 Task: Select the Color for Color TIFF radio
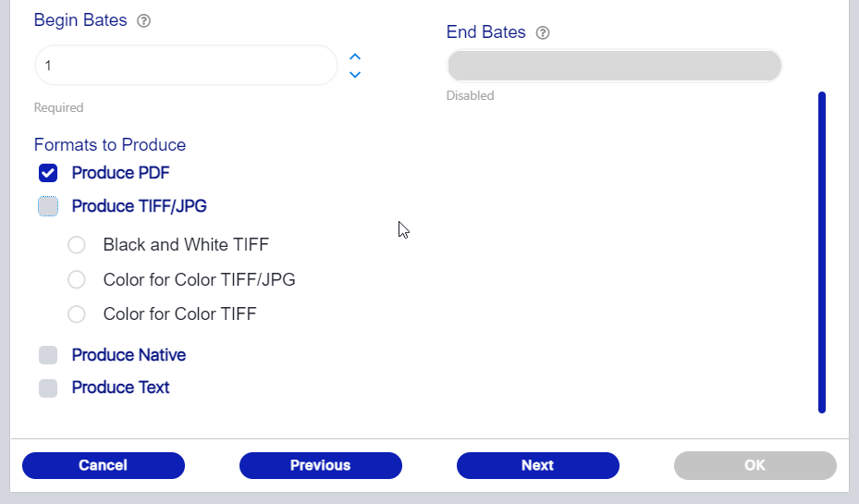tap(77, 313)
